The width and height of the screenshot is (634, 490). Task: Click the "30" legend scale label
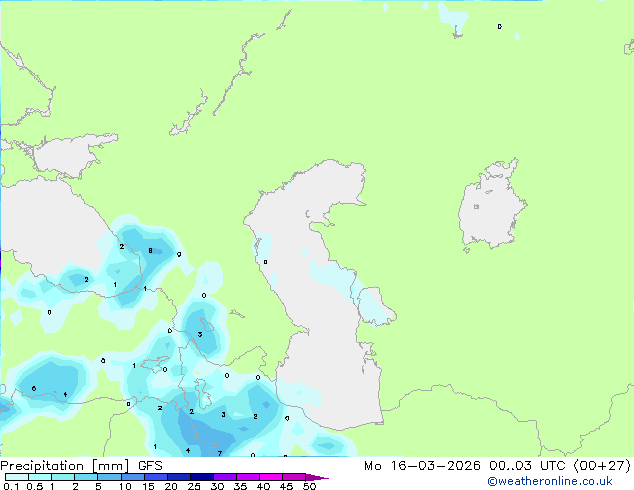point(217,486)
